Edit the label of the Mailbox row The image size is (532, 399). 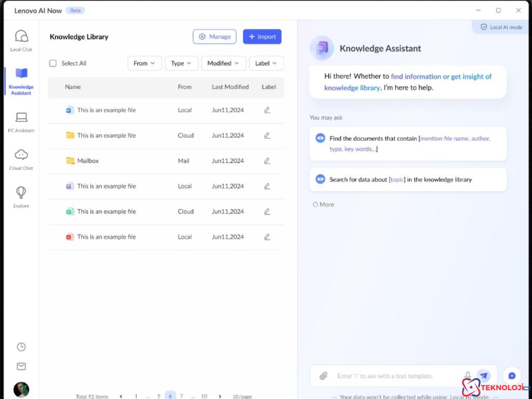tap(267, 161)
